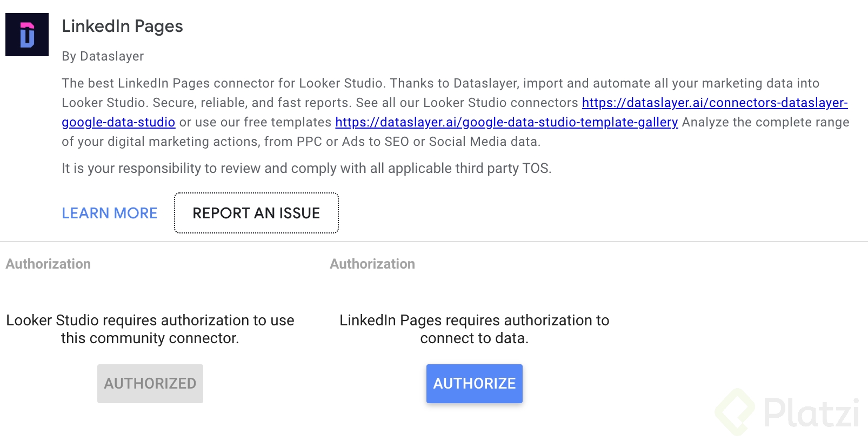The image size is (868, 441).
Task: Click the LinkedIn Pages connector title
Action: [122, 26]
